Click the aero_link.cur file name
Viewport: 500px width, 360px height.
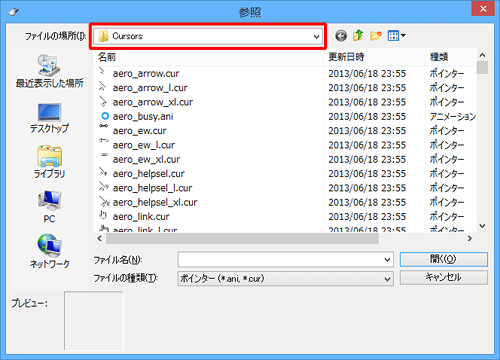click(x=141, y=217)
